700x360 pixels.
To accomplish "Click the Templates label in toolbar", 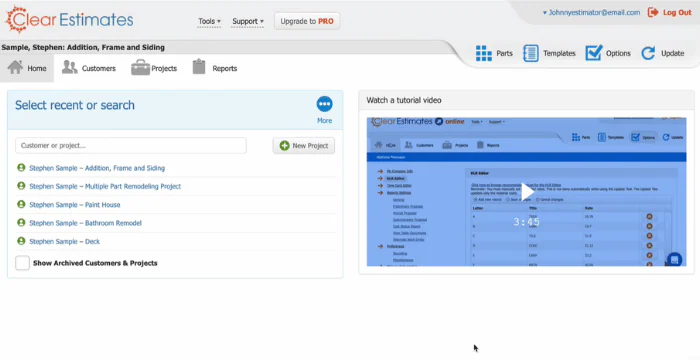I will coord(559,53).
